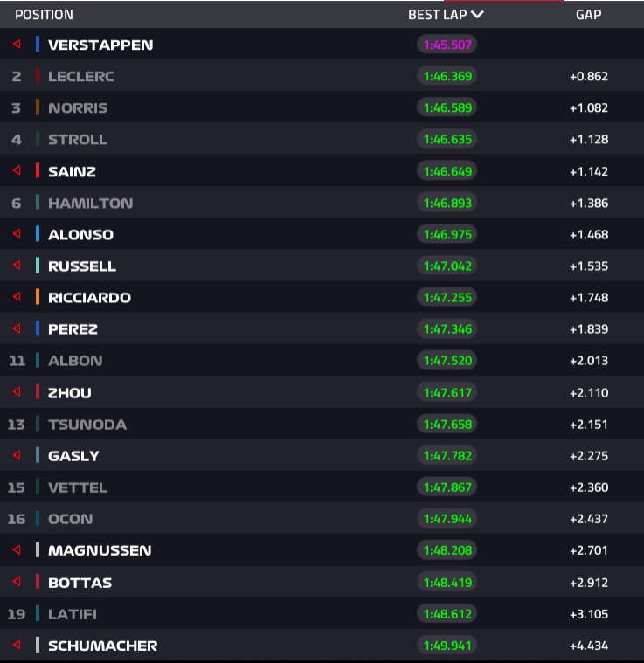Open the Best Lap sort chevron
The height and width of the screenshot is (663, 644).
[477, 15]
